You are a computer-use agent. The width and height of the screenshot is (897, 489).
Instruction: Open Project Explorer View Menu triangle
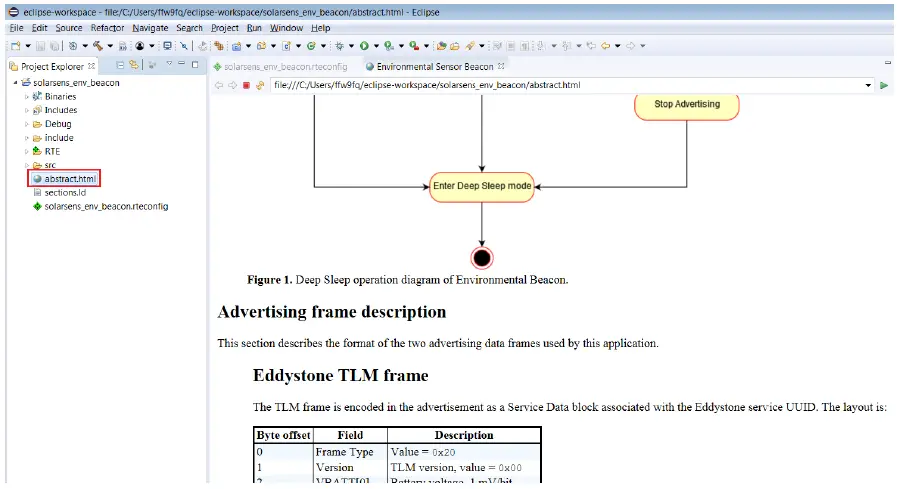[169, 63]
